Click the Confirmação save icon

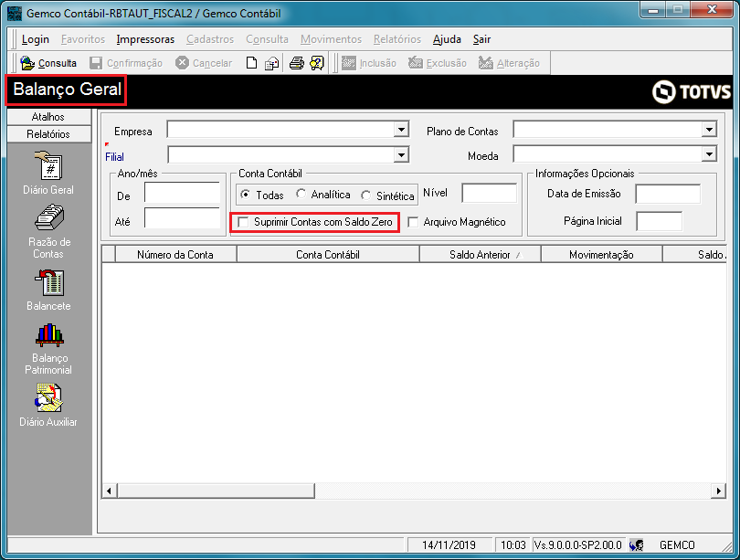(96, 63)
